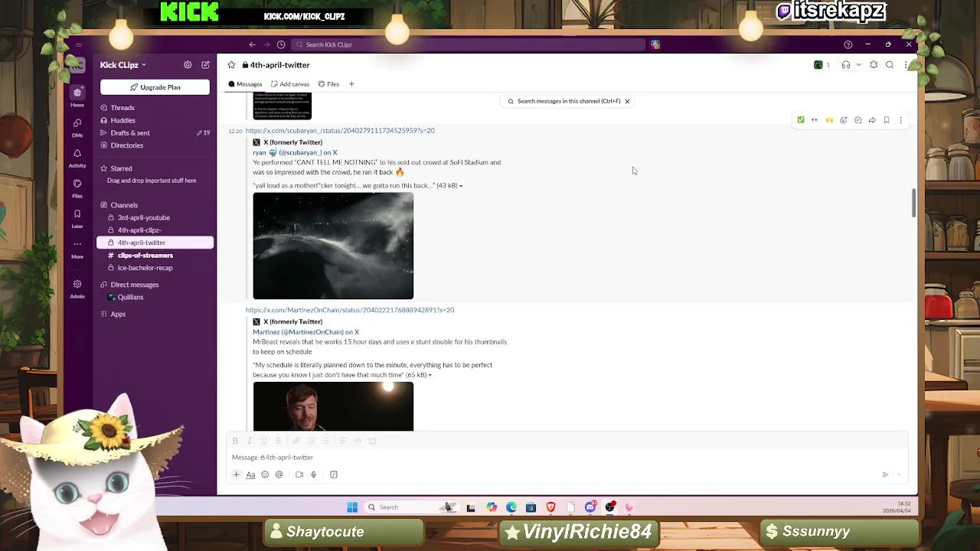Click the Windows Start button
This screenshot has width=980, height=551.
[352, 507]
